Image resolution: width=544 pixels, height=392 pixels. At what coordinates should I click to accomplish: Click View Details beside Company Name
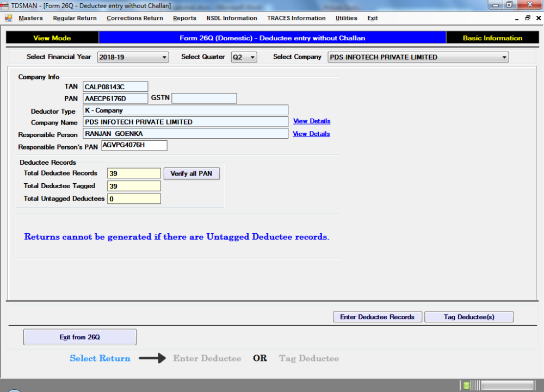pos(311,121)
